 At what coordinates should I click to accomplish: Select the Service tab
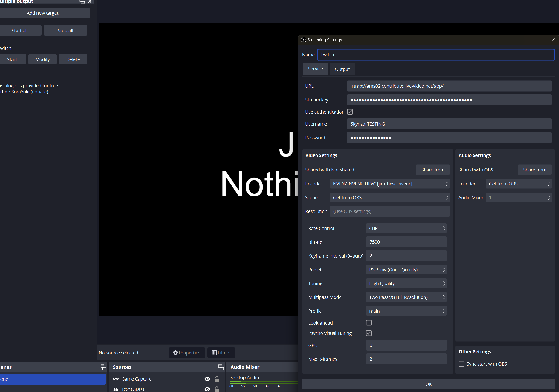315,69
